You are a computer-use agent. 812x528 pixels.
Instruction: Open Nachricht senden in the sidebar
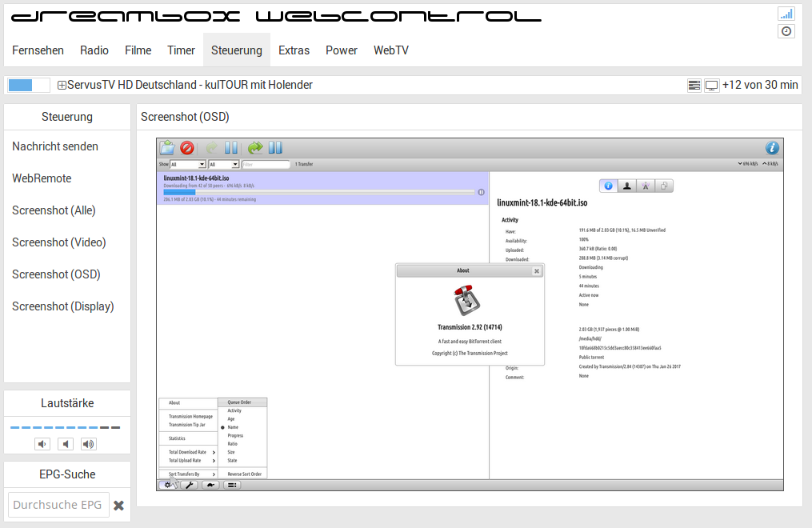pos(55,146)
